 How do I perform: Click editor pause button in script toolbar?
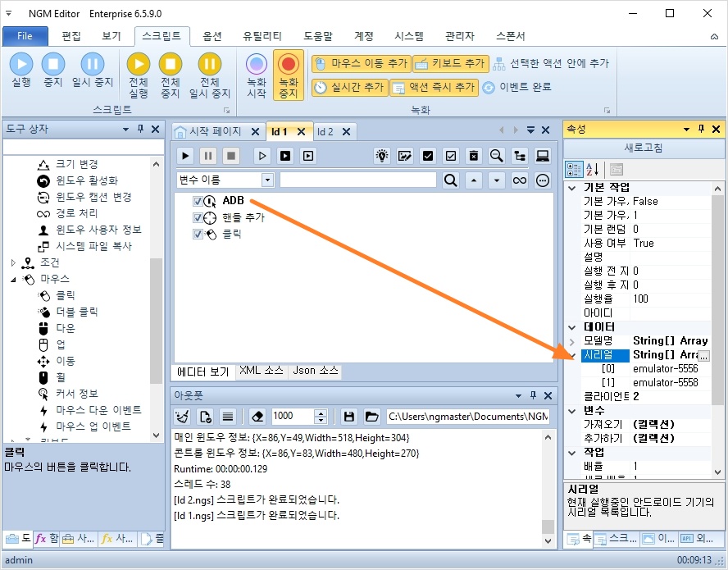(208, 156)
